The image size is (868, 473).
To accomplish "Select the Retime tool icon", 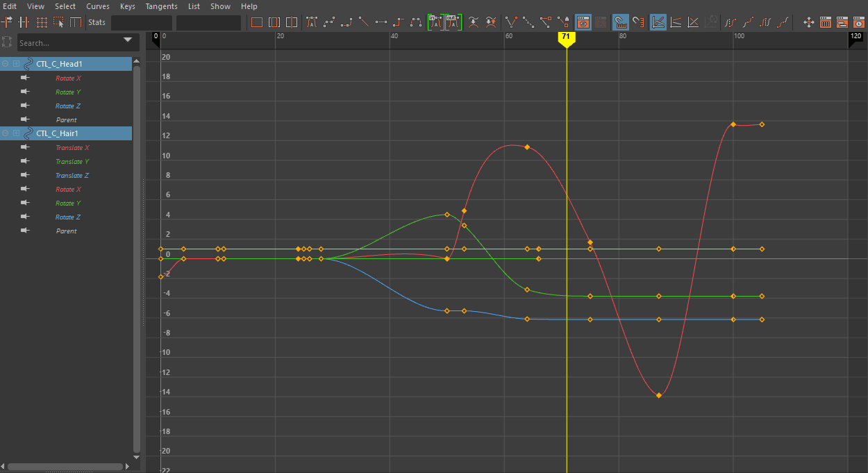I will click(x=76, y=22).
